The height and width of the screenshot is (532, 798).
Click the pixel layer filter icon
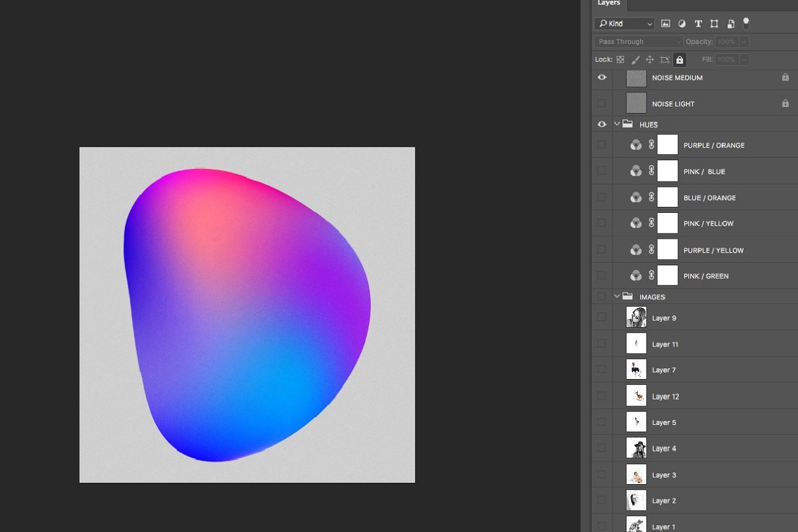pyautogui.click(x=666, y=24)
